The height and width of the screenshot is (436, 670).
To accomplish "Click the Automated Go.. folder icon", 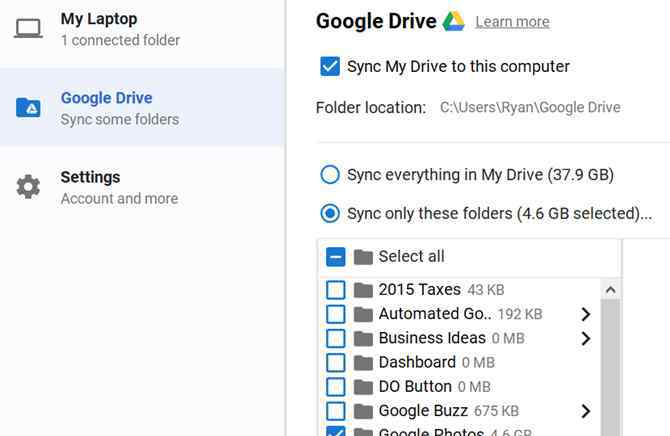I will tap(363, 314).
